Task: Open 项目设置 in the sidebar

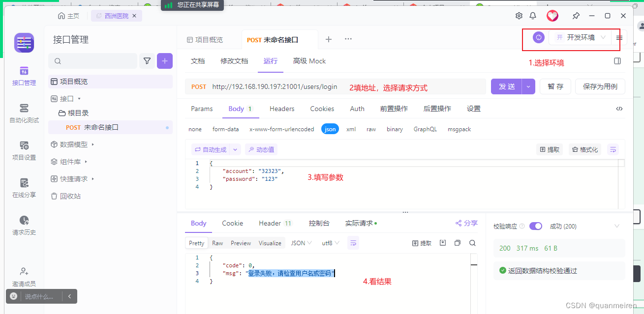Action: [24, 151]
